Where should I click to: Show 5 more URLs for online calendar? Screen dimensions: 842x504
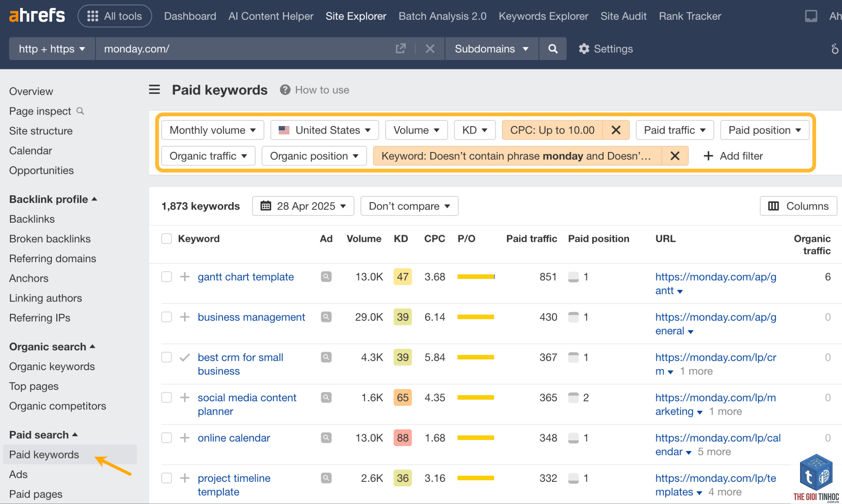pos(714,451)
